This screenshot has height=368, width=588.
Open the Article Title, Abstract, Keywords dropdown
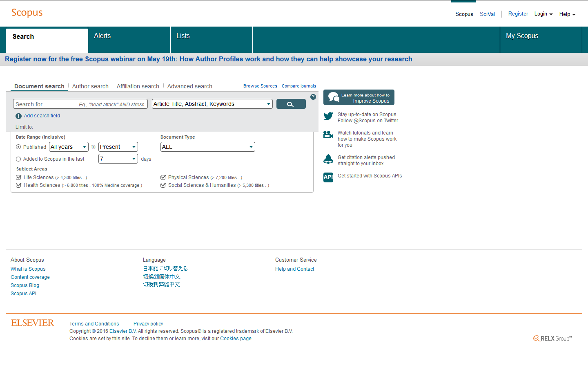(x=212, y=104)
